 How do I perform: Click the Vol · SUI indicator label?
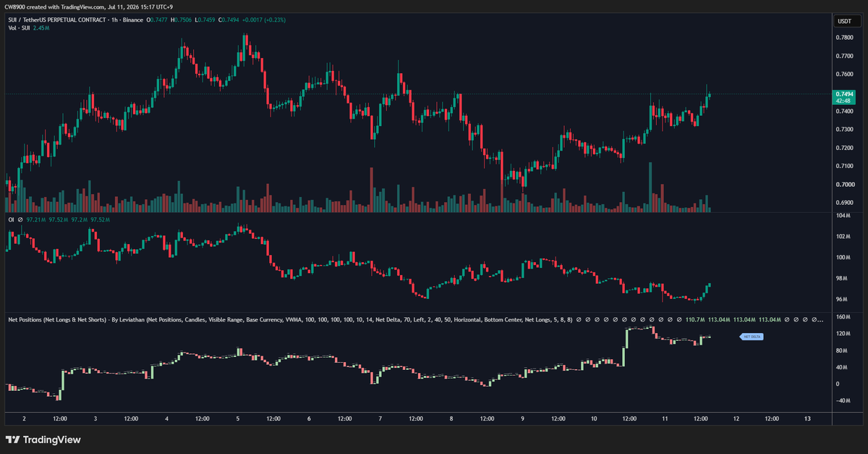coord(19,28)
